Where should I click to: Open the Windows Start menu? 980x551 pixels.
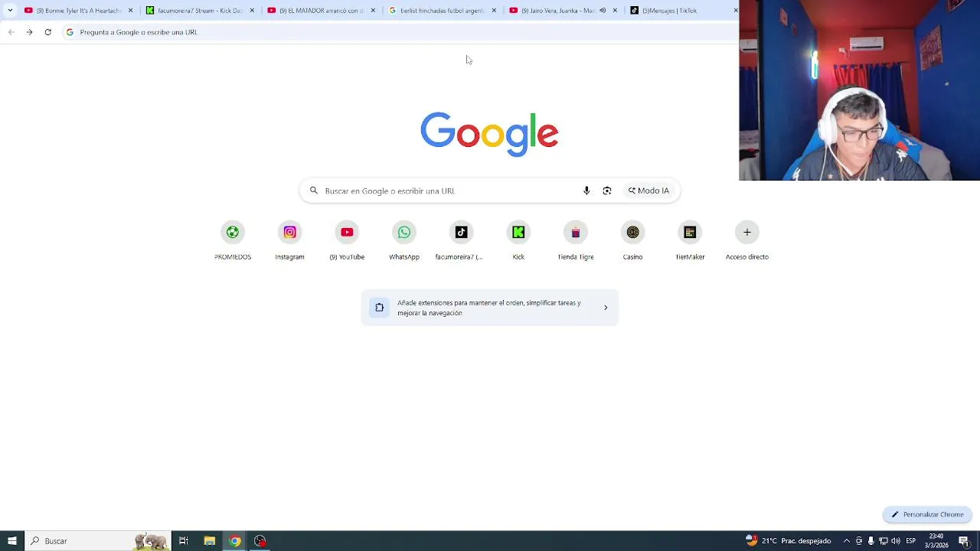pos(11,541)
